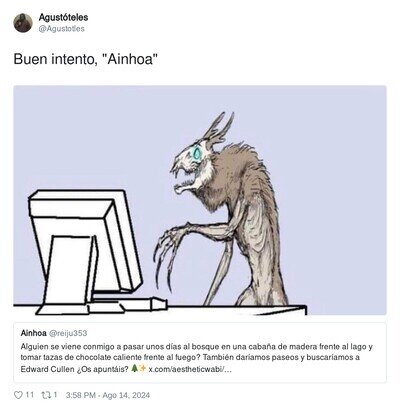Open the 3:58 PM timestamp
400x409 pixels.
[81, 395]
